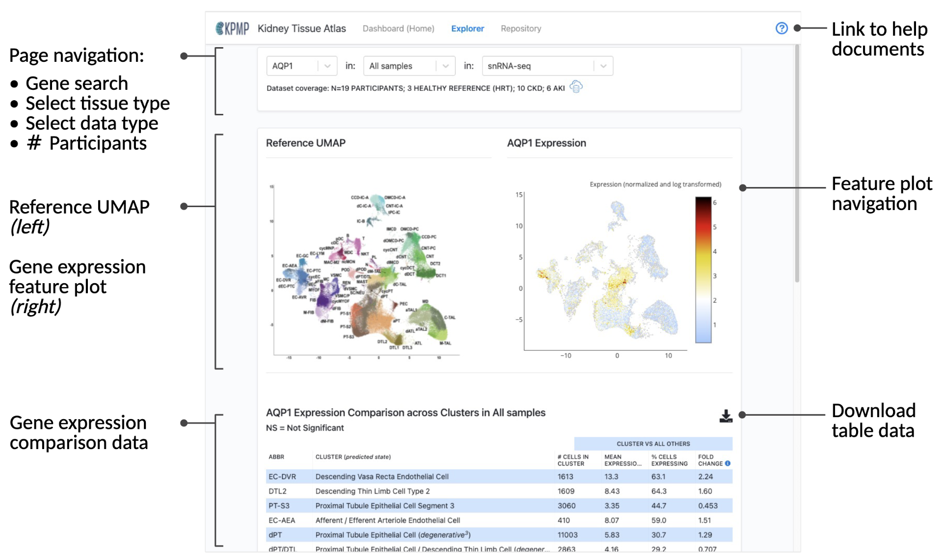The height and width of the screenshot is (560, 944).
Task: Select the Explorer navigation tab
Action: point(467,28)
